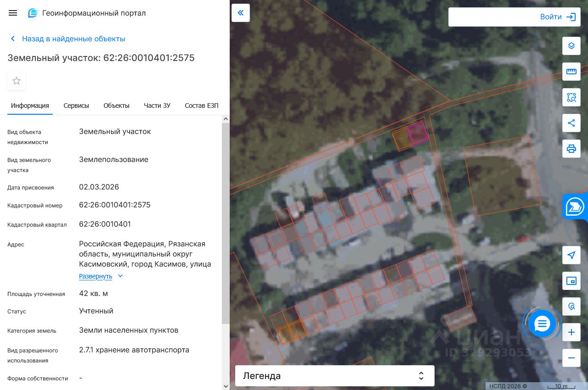
Task: Select the ruler measurement tool
Action: (x=571, y=72)
